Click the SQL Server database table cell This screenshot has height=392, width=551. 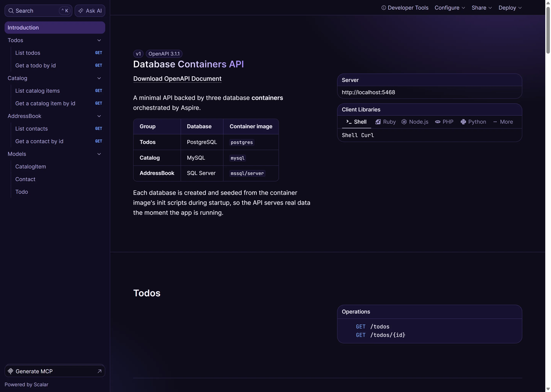point(202,173)
